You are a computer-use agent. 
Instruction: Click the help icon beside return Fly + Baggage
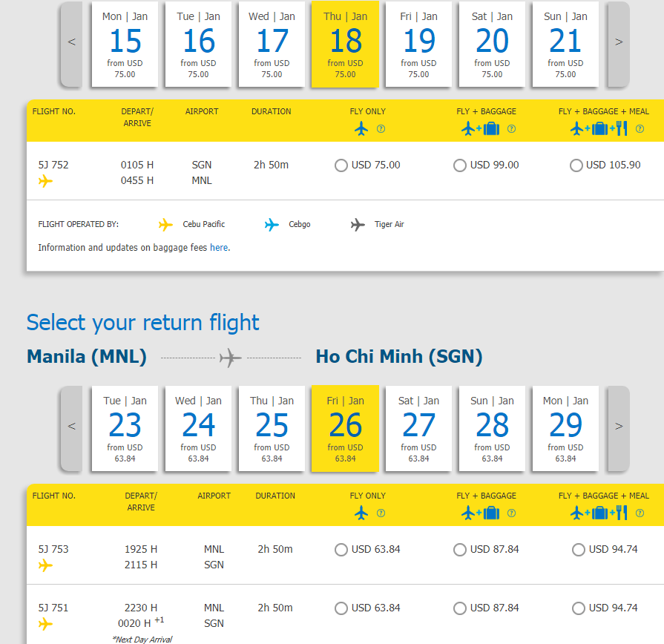coord(511,513)
